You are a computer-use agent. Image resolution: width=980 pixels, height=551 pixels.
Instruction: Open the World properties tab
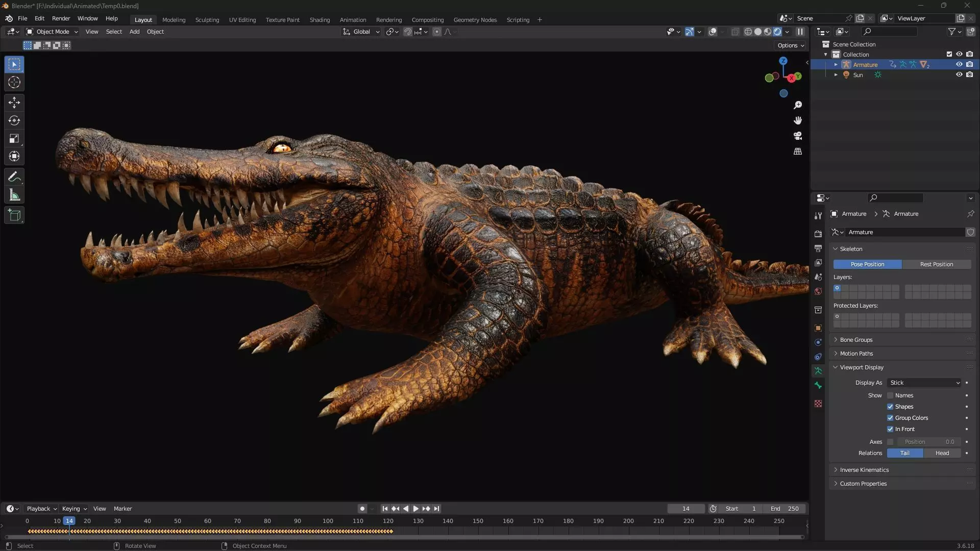point(818,291)
